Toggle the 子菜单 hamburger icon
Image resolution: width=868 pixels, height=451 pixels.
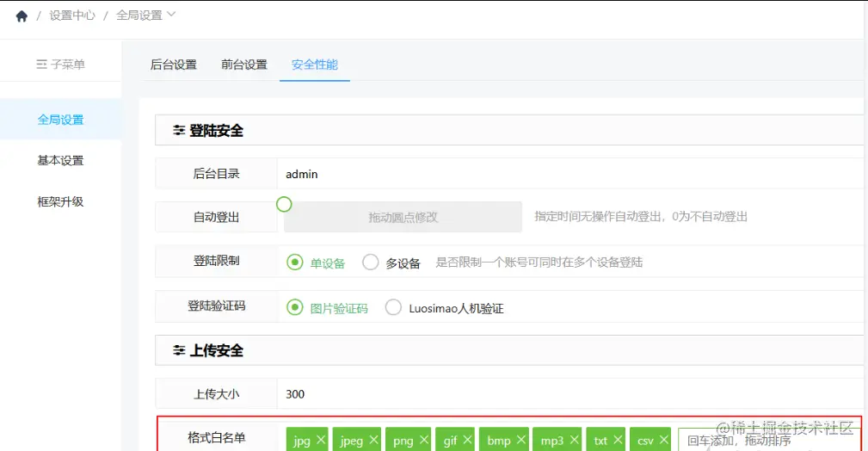41,65
